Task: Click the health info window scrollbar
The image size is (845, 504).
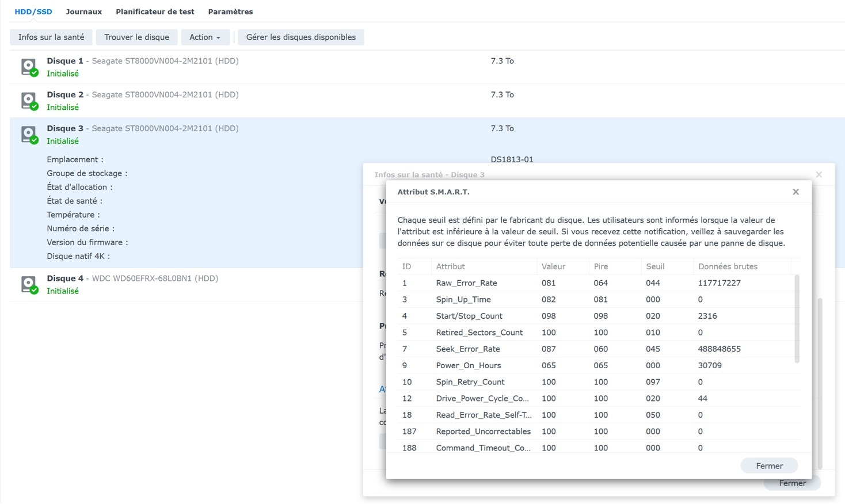Action: coord(820,383)
